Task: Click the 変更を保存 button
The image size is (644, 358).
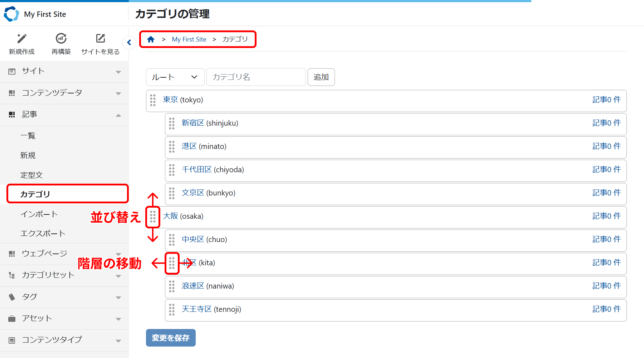Action: point(171,338)
